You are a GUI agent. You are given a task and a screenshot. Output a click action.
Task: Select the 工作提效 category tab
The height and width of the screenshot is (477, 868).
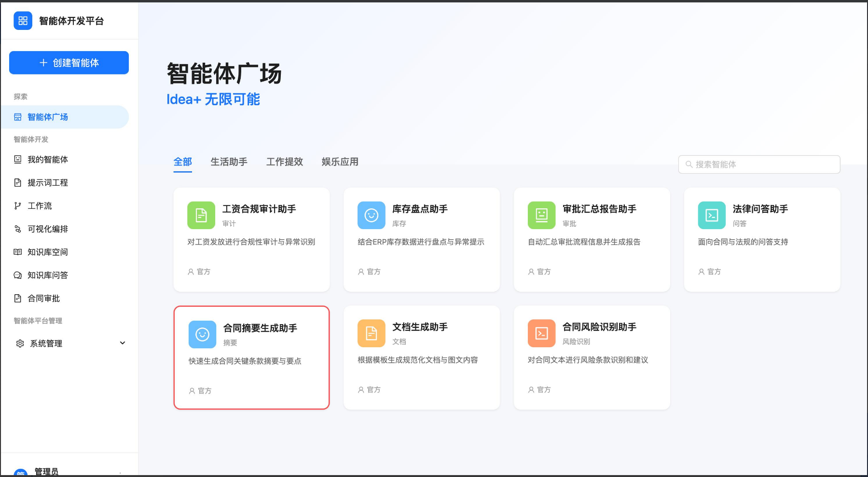point(284,162)
